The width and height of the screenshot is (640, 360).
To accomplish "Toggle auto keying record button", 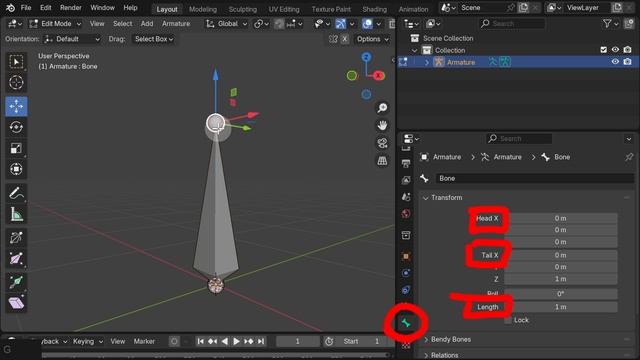I will point(174,341).
